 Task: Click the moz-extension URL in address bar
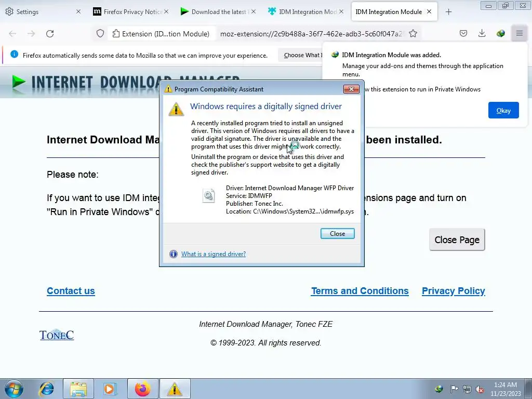coord(312,34)
